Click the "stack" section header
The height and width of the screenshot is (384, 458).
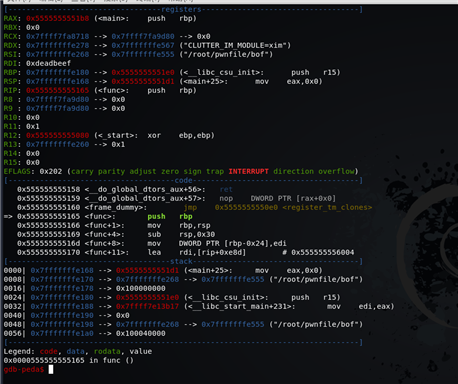click(181, 261)
